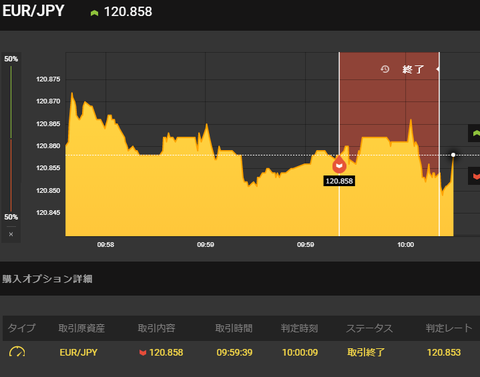Image resolution: width=480 pixels, height=377 pixels.
Task: Click the 10:00 time axis label
Action: 406,245
